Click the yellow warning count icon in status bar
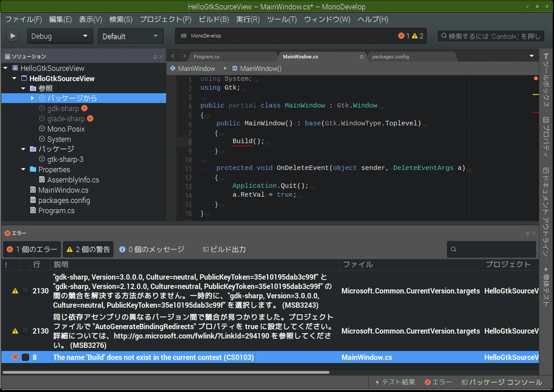The image size is (554, 392). (415, 36)
